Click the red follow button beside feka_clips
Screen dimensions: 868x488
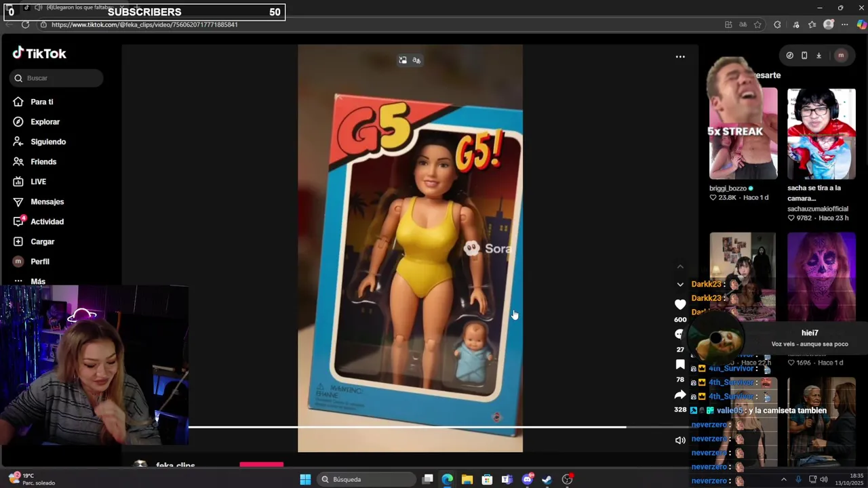point(262,465)
